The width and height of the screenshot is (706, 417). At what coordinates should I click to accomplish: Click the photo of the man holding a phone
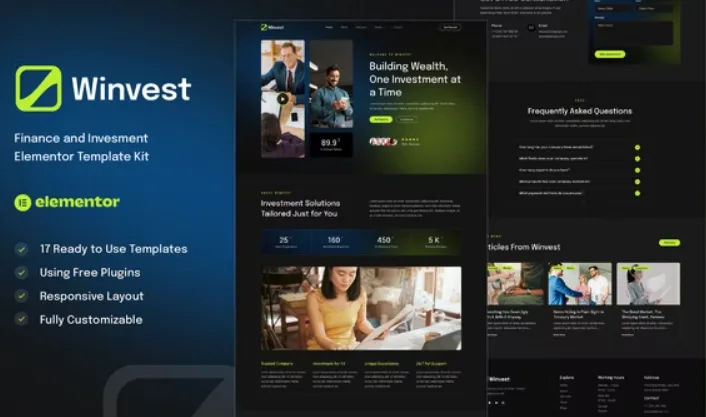(331, 84)
